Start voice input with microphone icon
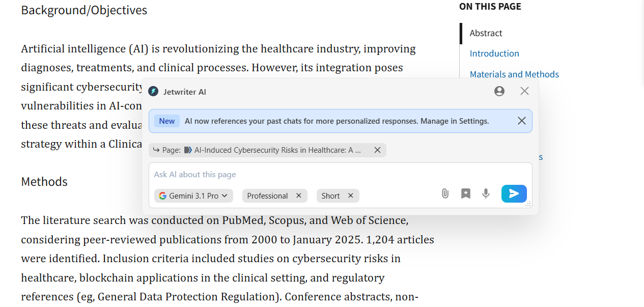644x307 pixels. point(486,193)
